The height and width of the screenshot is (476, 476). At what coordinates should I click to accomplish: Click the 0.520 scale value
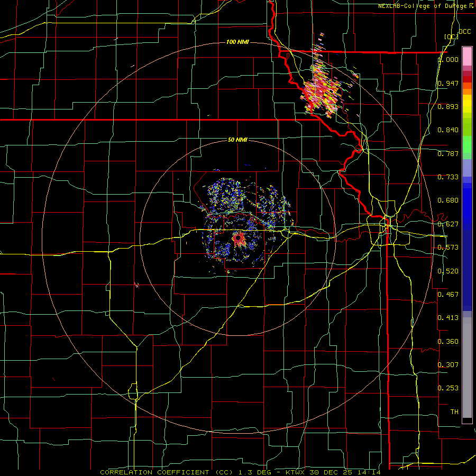(x=448, y=271)
